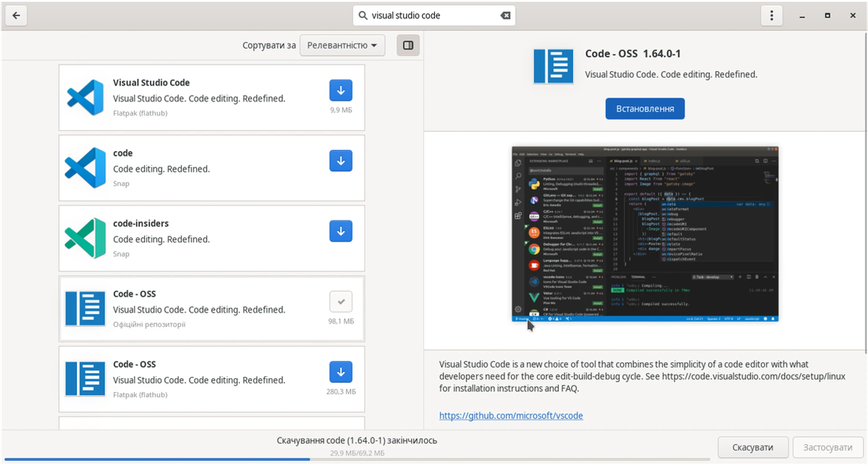This screenshot has width=868, height=465.
Task: Click the '98,1 МБ' size label
Action: (x=341, y=321)
